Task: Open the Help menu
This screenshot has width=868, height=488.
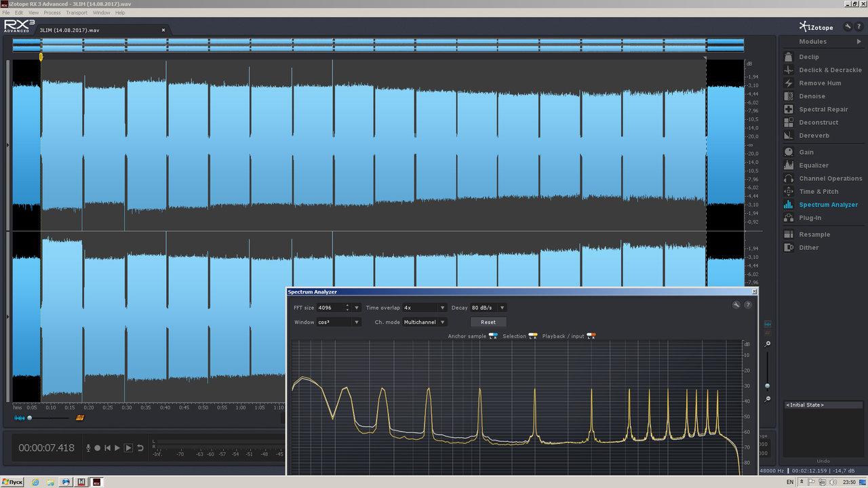Action: tap(120, 13)
